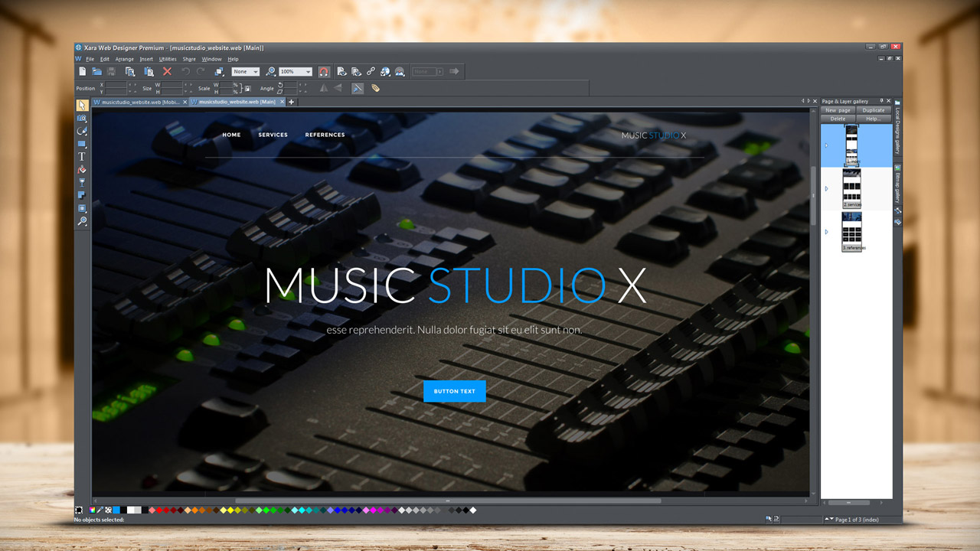The height and width of the screenshot is (551, 980).
Task: Expand the 3.references page layers
Action: (x=826, y=231)
